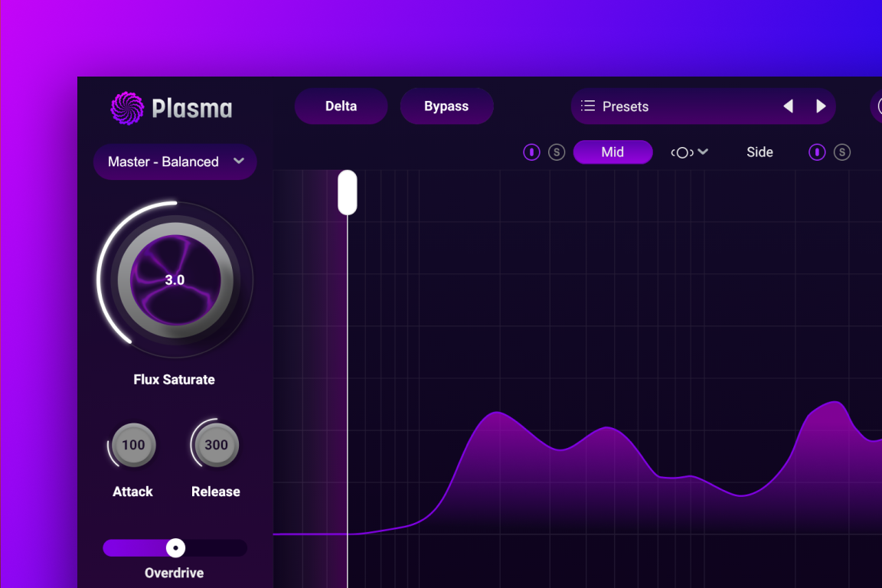
Task: Click the Delta button
Action: pyautogui.click(x=341, y=106)
